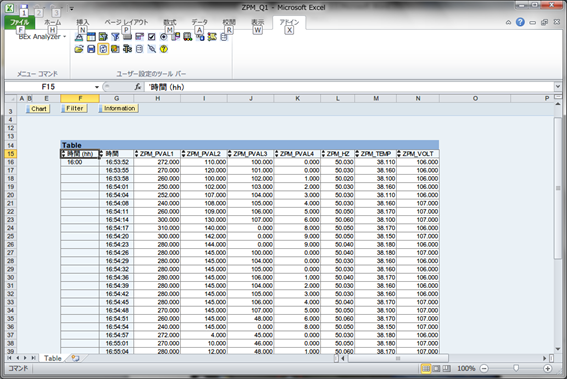Click the Insert List of Conditions icon
This screenshot has width=567, height=379.
click(x=176, y=37)
